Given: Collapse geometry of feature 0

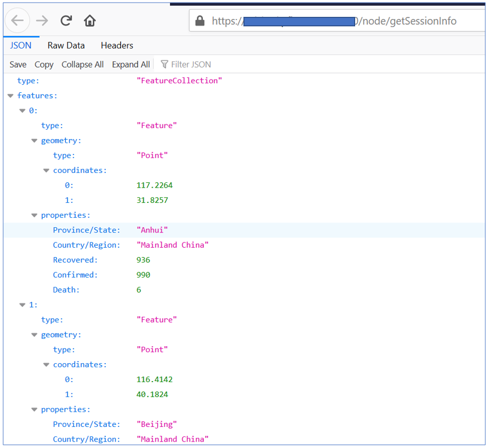Looking at the screenshot, I should (34, 141).
